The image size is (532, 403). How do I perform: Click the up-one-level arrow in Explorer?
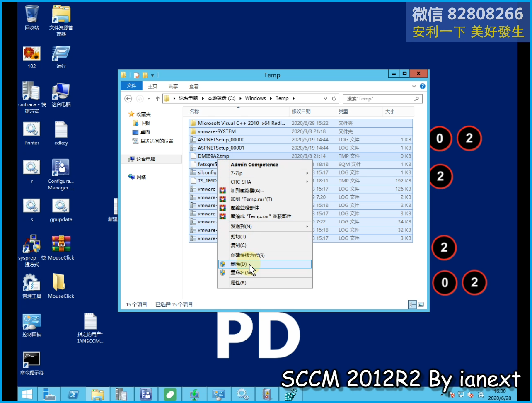point(157,99)
